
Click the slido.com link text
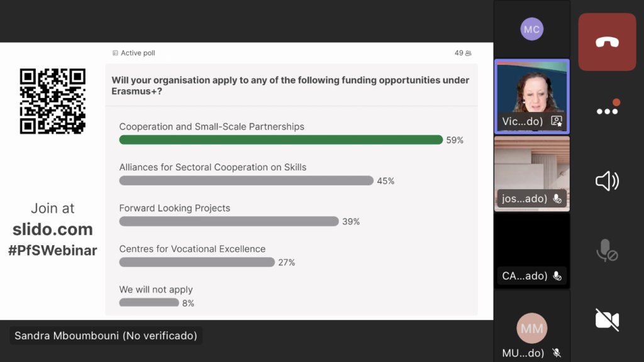(53, 229)
